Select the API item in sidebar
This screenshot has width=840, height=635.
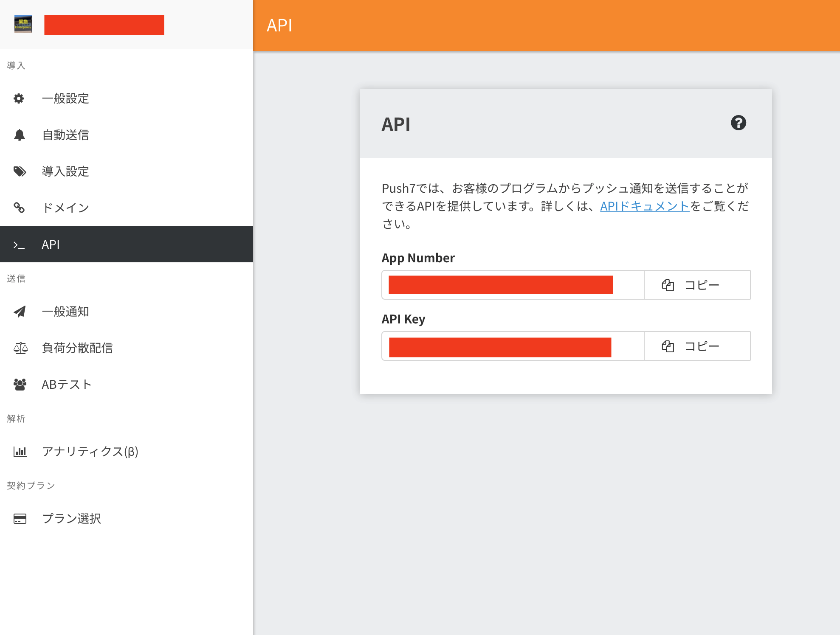point(127,244)
